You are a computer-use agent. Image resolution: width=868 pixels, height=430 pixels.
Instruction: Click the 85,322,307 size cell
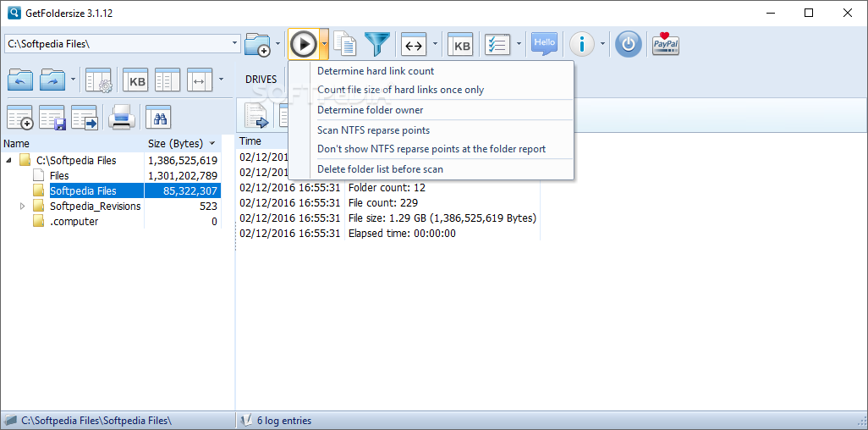(183, 190)
